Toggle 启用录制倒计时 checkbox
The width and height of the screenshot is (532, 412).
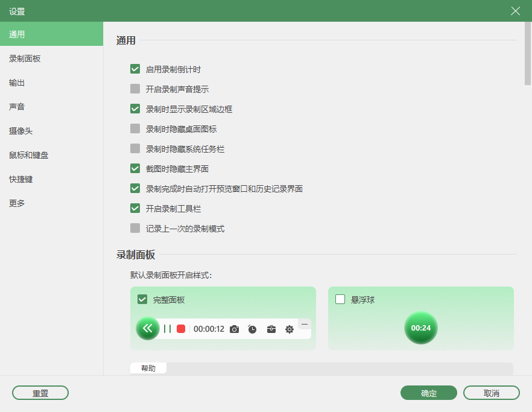(x=135, y=69)
